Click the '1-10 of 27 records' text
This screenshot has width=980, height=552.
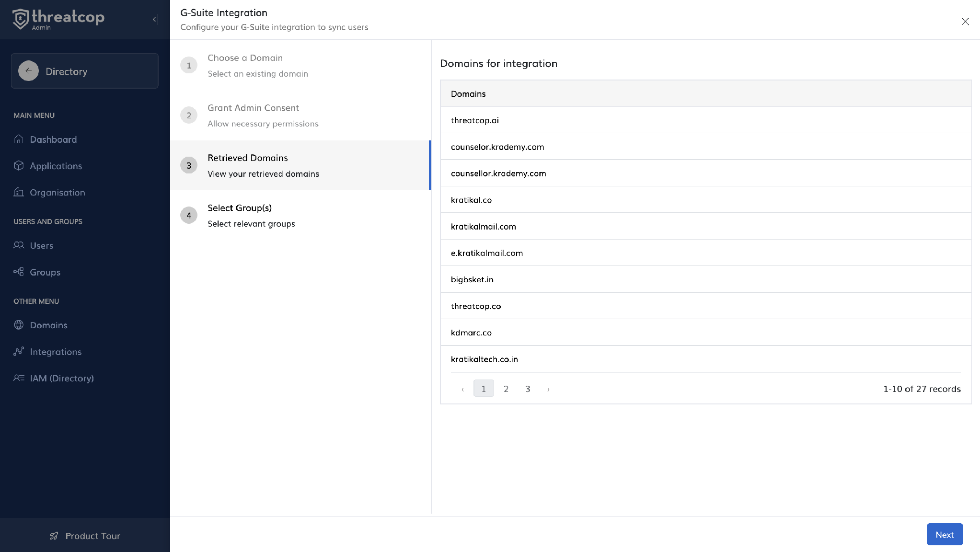[922, 389]
